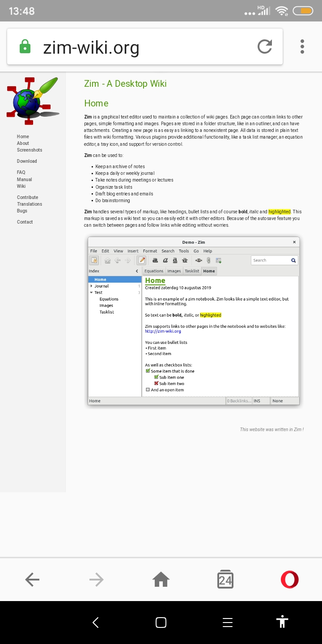Select Tasklist tab in Demo - Zim
Viewport: 322px width, 644px height.
192,271
